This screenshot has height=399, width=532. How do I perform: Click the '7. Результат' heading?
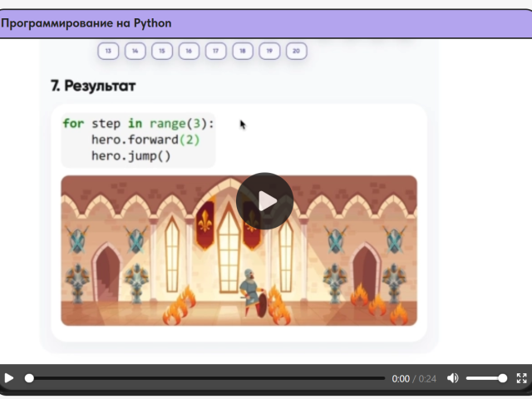pyautogui.click(x=93, y=86)
